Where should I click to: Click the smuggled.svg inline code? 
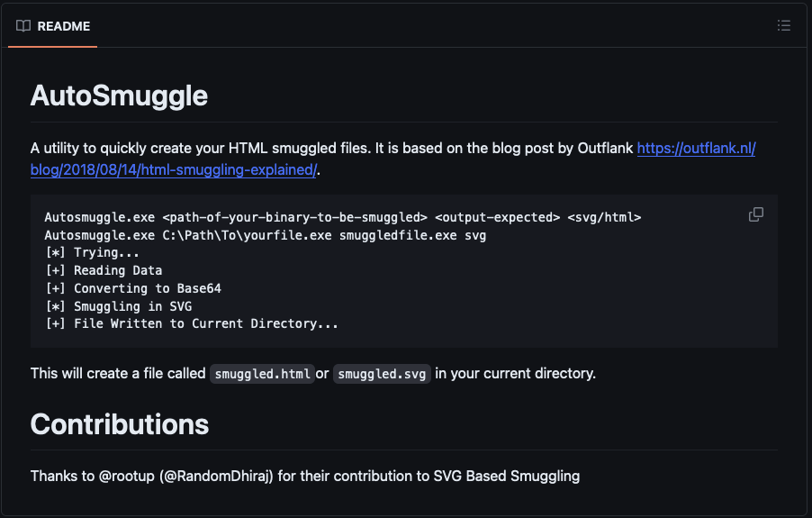[383, 373]
